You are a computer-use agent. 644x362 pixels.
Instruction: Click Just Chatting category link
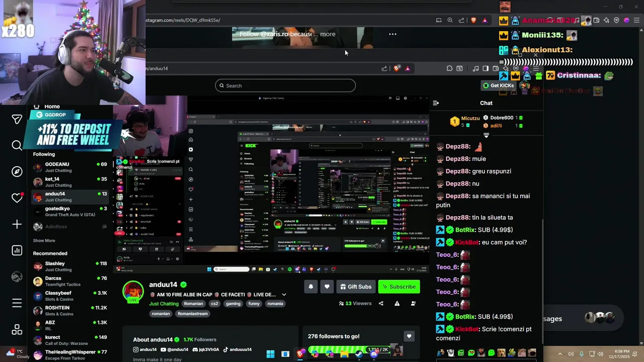[x=164, y=304]
